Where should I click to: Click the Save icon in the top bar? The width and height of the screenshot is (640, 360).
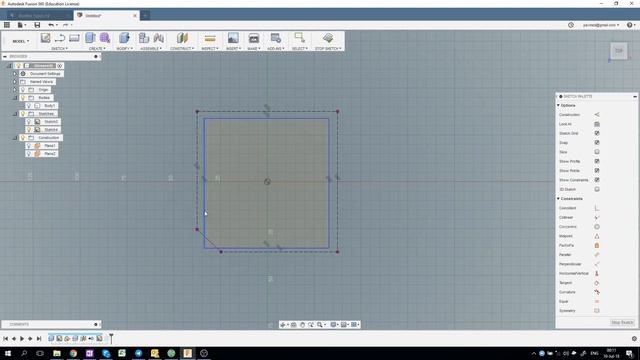point(37,25)
